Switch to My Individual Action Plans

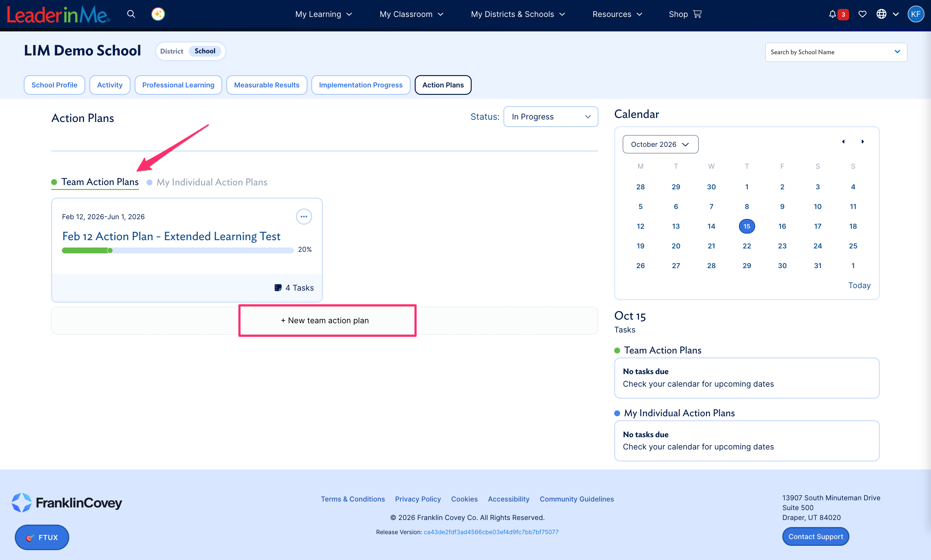pos(207,182)
